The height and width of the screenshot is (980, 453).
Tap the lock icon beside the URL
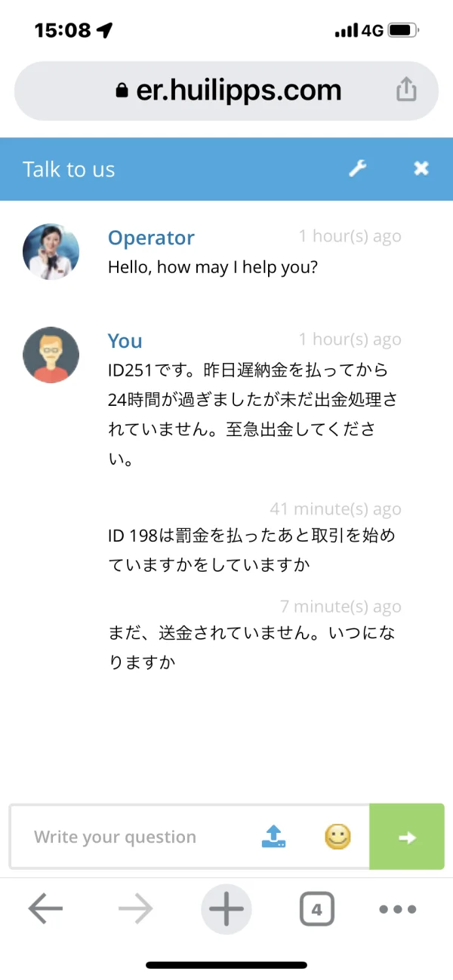[122, 92]
